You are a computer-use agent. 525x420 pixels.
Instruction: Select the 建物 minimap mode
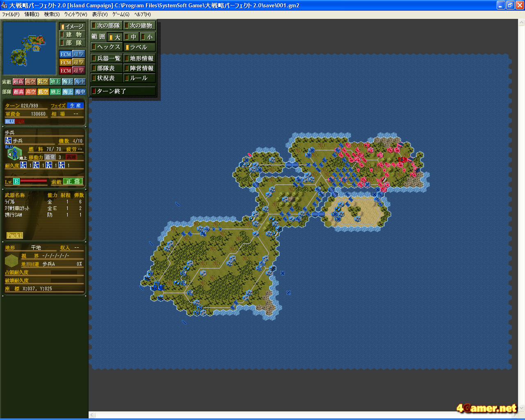[72, 35]
